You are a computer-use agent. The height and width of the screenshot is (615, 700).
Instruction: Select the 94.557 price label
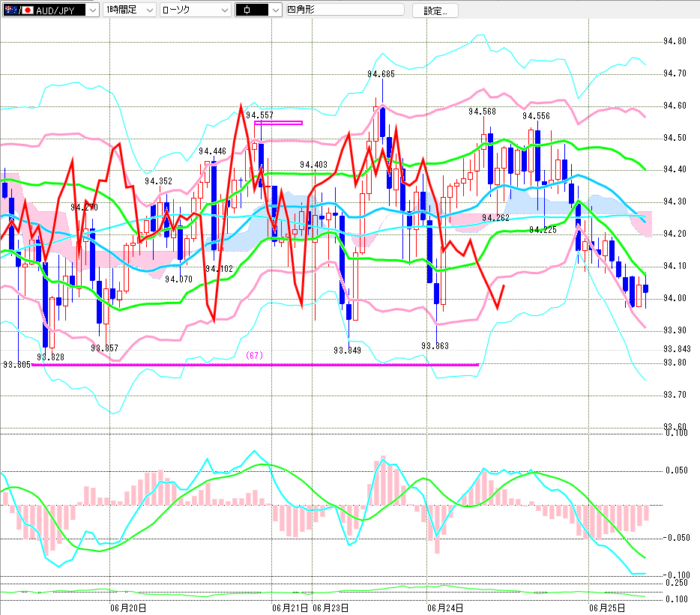259,115
